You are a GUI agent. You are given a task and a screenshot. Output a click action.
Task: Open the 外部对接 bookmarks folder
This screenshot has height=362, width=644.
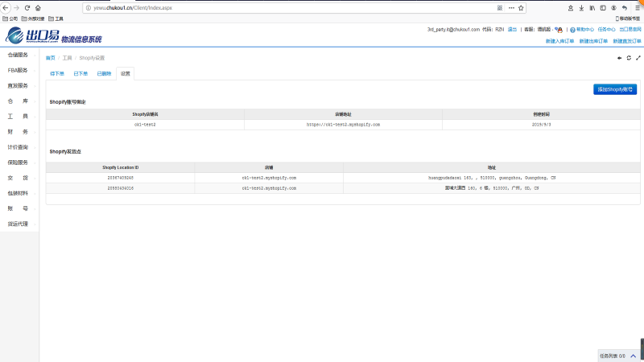coord(33,19)
